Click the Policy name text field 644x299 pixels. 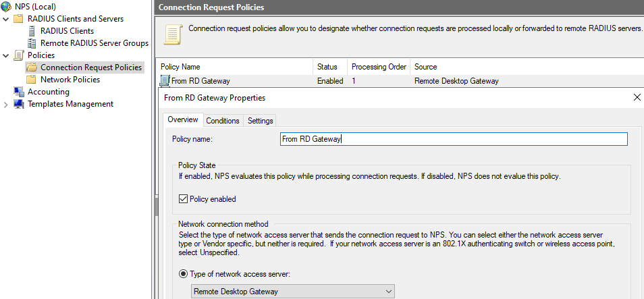[454, 139]
